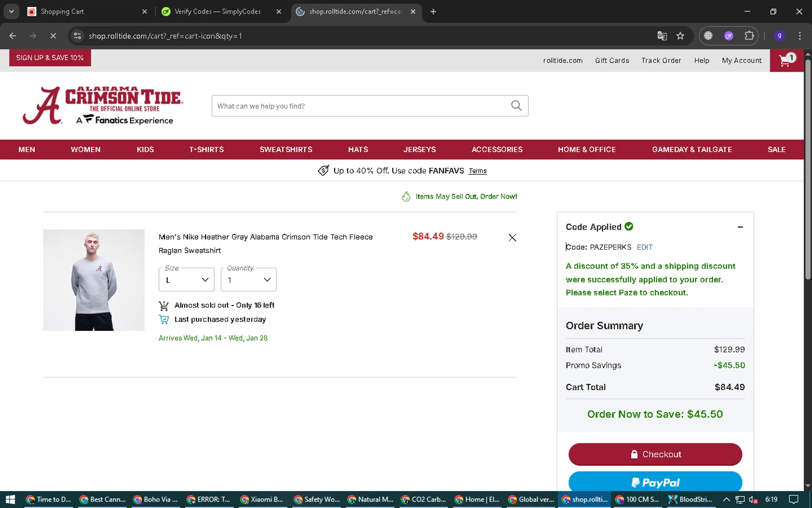Open the JERSEYS category menu

tap(420, 149)
